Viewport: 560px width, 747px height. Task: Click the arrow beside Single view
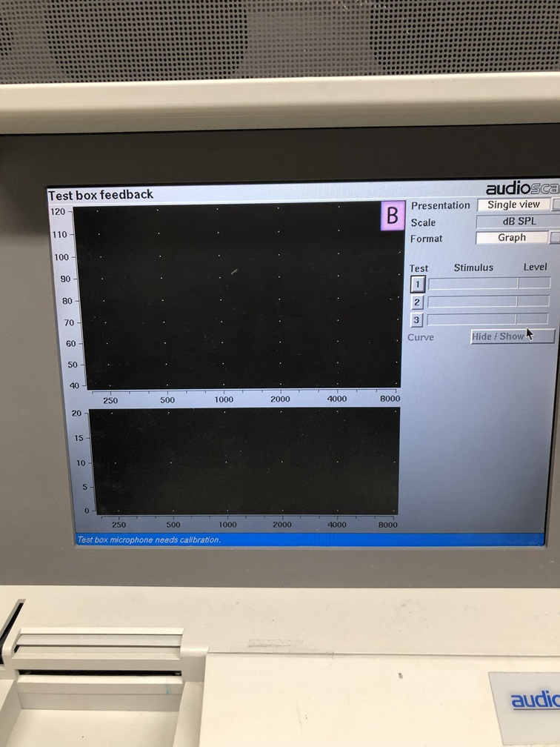tap(556, 205)
